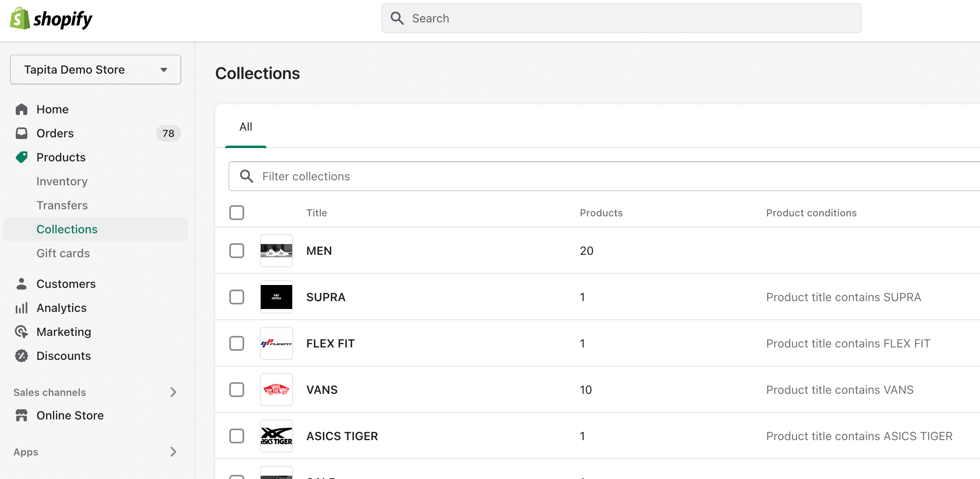The width and height of the screenshot is (980, 479).
Task: Open the Tapita Demo Store dropdown
Action: coord(96,69)
